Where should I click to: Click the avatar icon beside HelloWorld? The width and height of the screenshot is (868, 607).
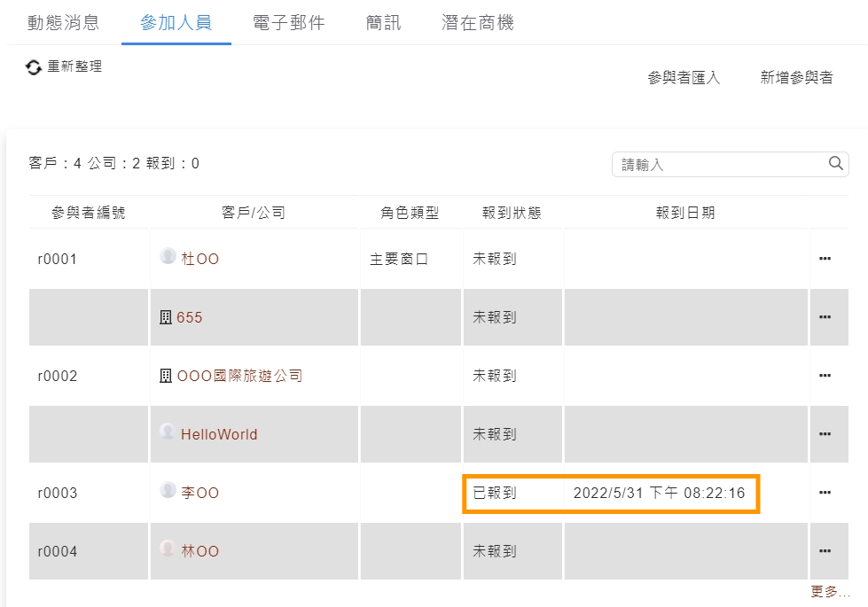pyautogui.click(x=168, y=432)
